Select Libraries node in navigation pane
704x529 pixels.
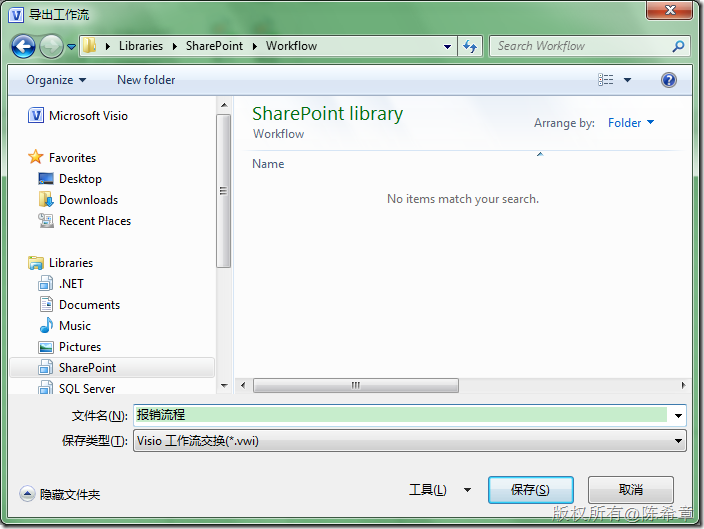click(71, 263)
